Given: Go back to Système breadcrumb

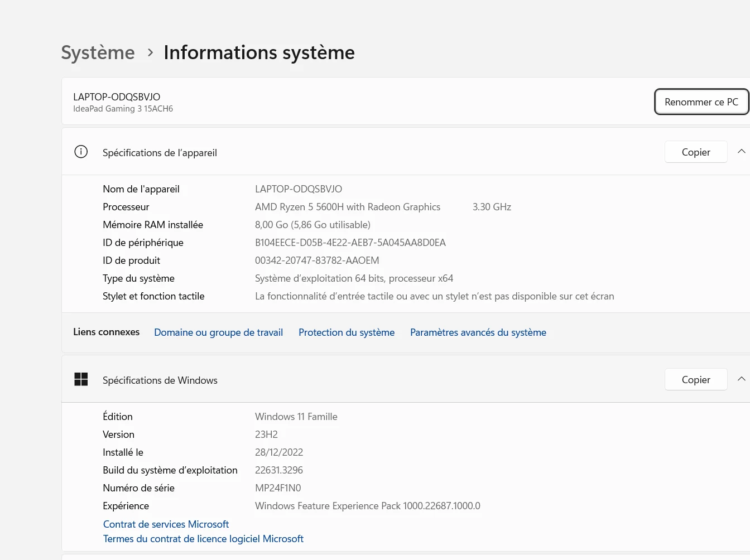Looking at the screenshot, I should pos(98,52).
